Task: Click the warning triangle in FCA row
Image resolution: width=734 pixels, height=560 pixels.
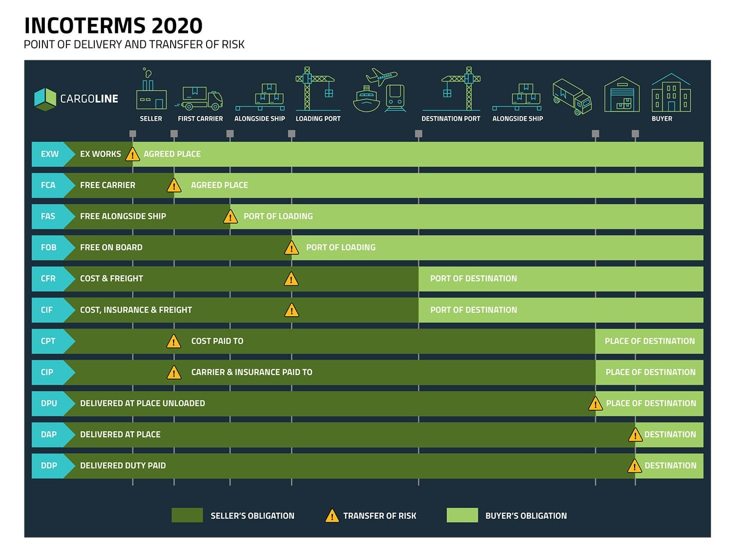Action: tap(174, 186)
